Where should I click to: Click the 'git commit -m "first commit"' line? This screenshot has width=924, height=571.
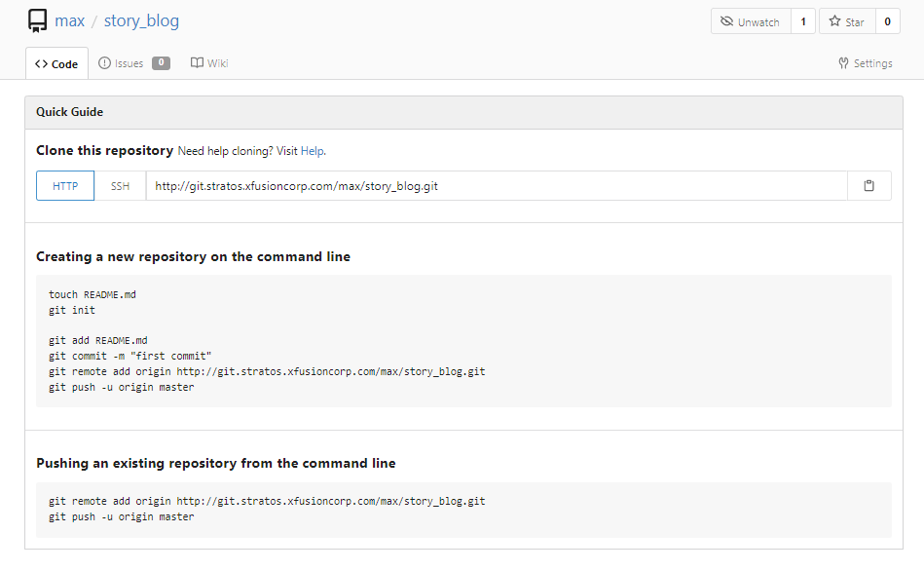point(129,356)
